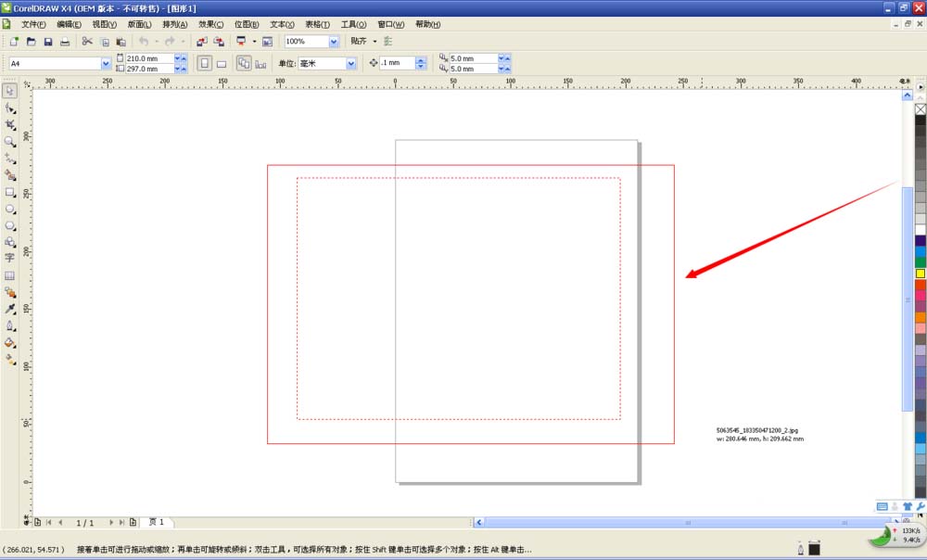The height and width of the screenshot is (560, 927).
Task: Select the Interactive Blend tool
Action: click(10, 292)
